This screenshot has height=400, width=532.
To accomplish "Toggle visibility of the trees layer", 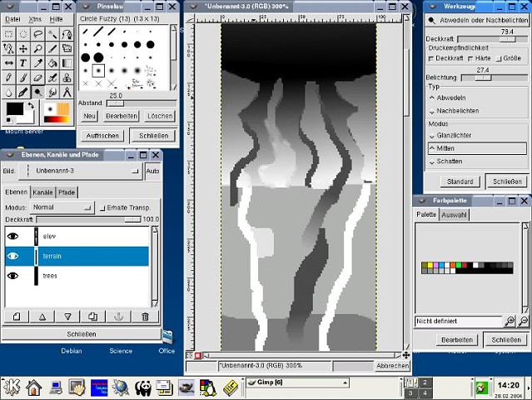I will point(13,275).
